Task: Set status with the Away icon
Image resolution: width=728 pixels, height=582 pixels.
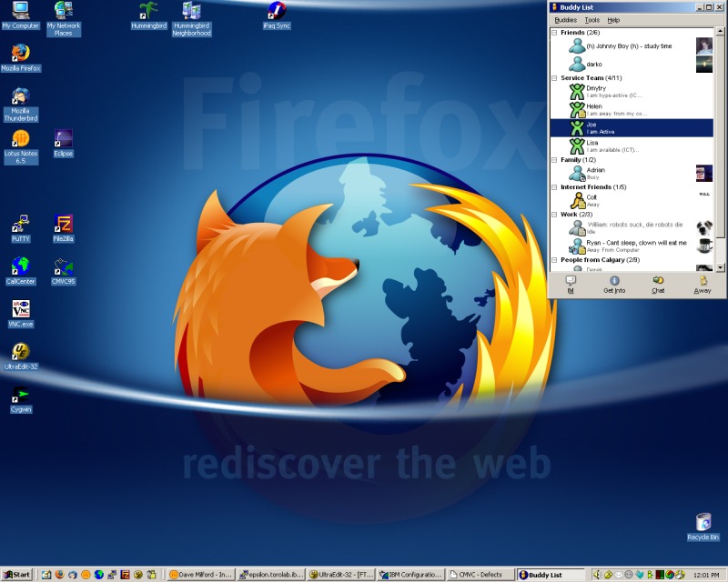Action: 703,284
